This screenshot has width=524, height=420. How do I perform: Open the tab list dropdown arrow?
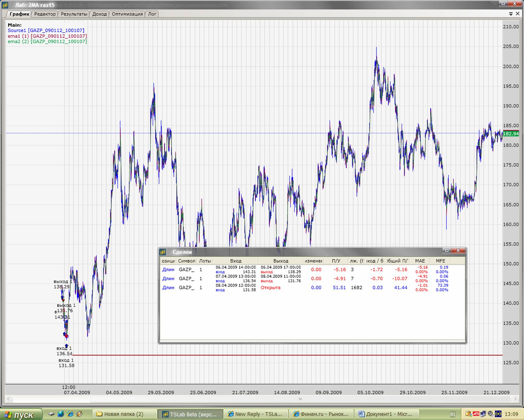(x=511, y=14)
